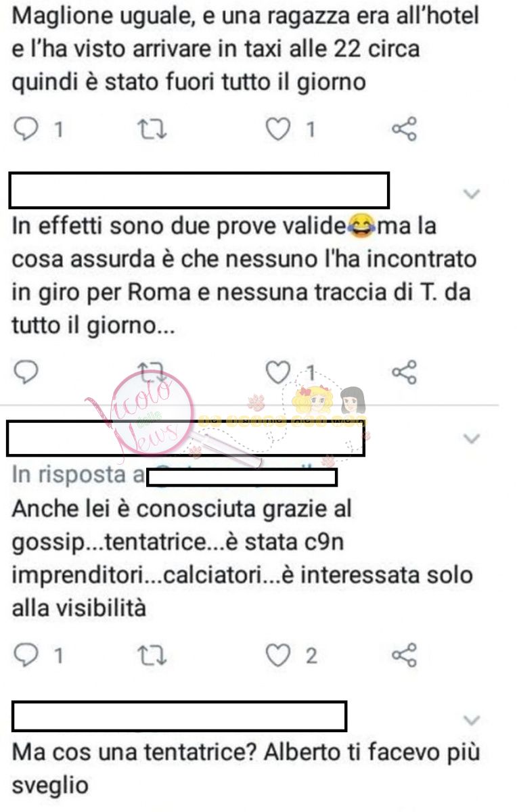Open options chevron on 'In risposta a' tweet
517x812 pixels.
click(472, 438)
